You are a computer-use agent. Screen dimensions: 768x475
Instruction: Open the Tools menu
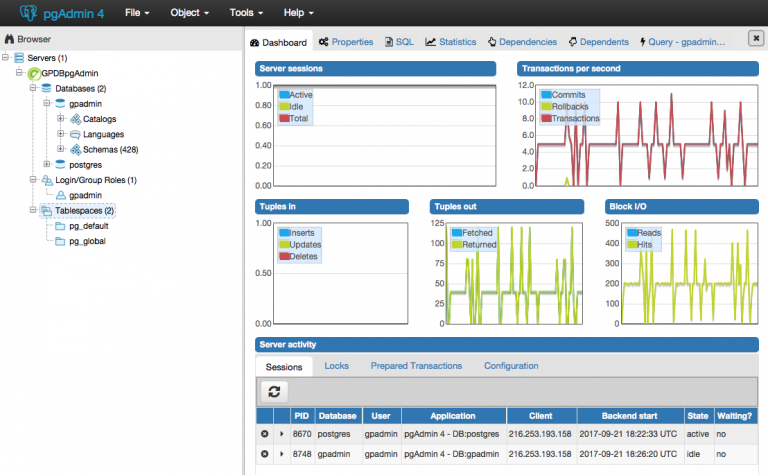click(245, 14)
